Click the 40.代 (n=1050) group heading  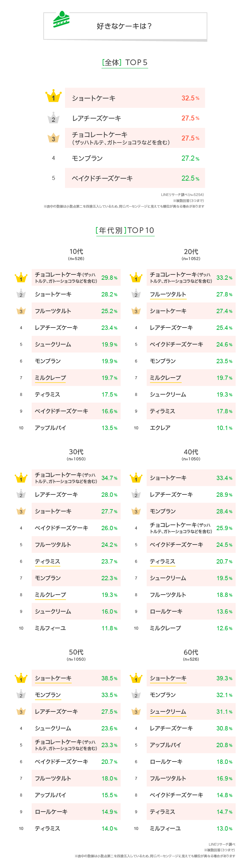click(191, 454)
